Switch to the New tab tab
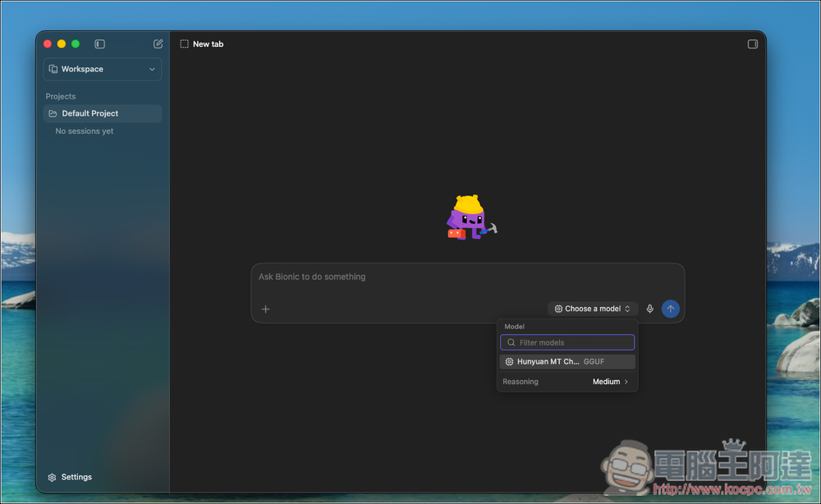821x504 pixels. coord(202,44)
